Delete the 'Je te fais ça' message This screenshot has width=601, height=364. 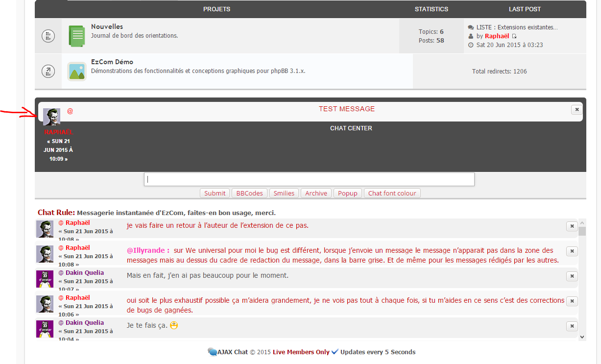[572, 326]
